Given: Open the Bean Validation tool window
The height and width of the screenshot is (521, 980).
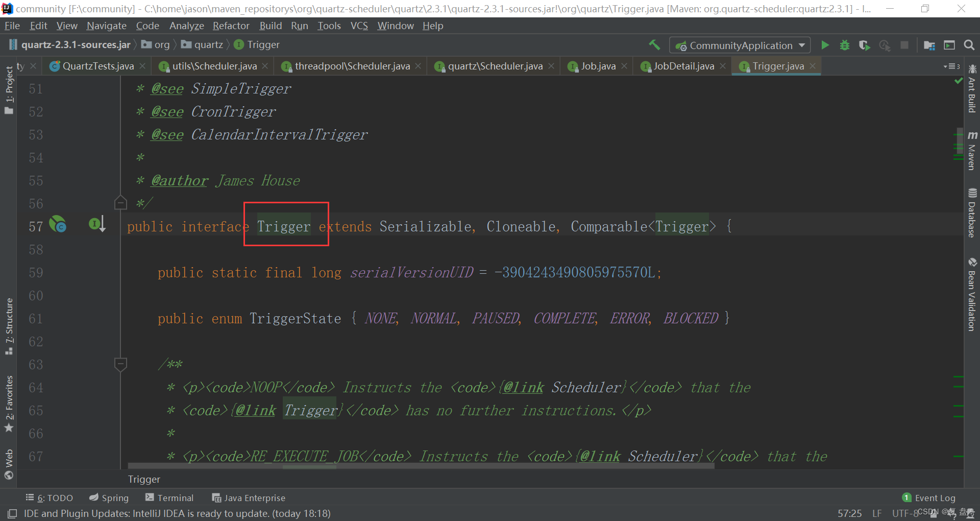Looking at the screenshot, I should [x=972, y=295].
